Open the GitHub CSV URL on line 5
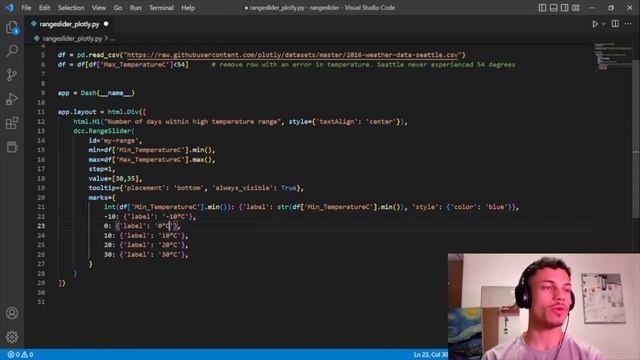This screenshot has width=640, height=360. pyautogui.click(x=293, y=55)
